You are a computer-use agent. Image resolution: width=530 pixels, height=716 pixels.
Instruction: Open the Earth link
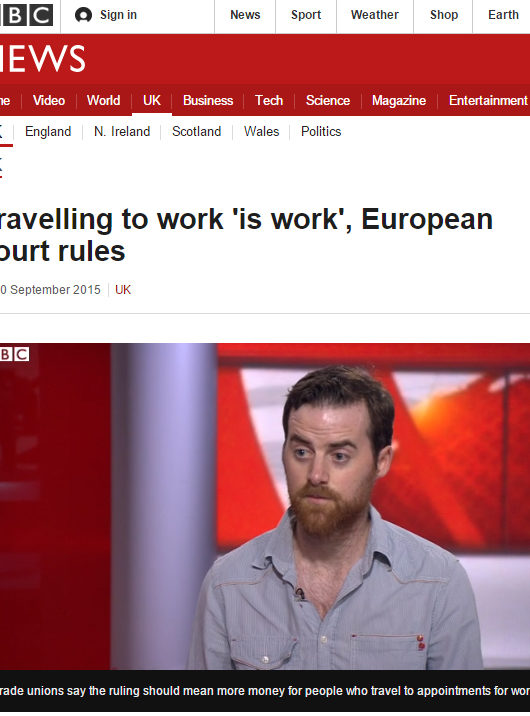click(503, 15)
